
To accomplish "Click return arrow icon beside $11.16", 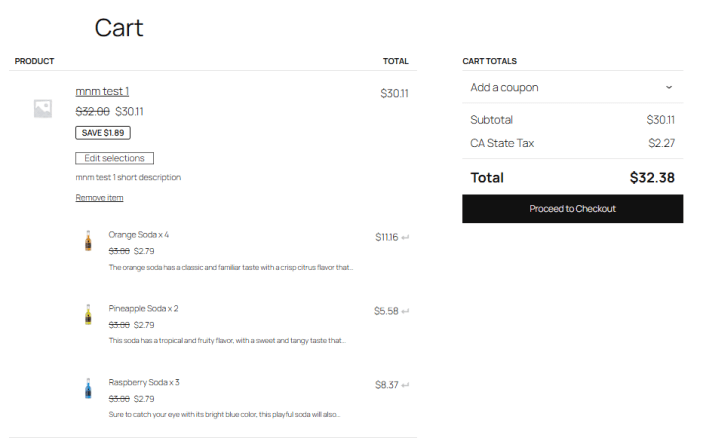I will click(x=406, y=238).
